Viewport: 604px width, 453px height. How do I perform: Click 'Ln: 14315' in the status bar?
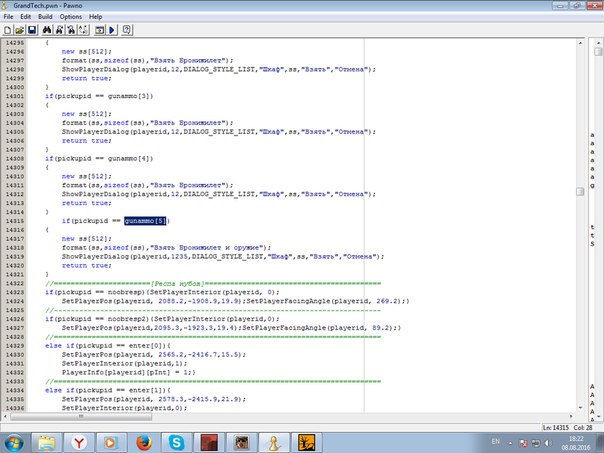click(555, 428)
